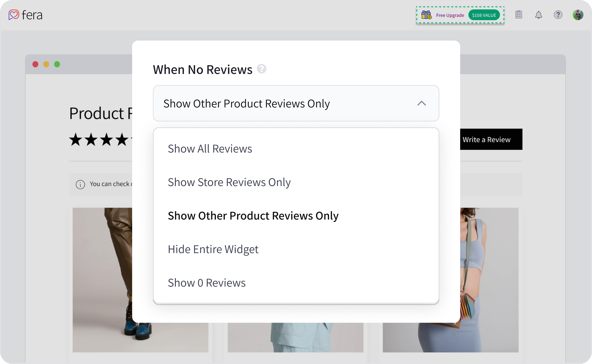Open the brown leather pants photo thumbnail
This screenshot has width=592, height=364.
point(102,280)
